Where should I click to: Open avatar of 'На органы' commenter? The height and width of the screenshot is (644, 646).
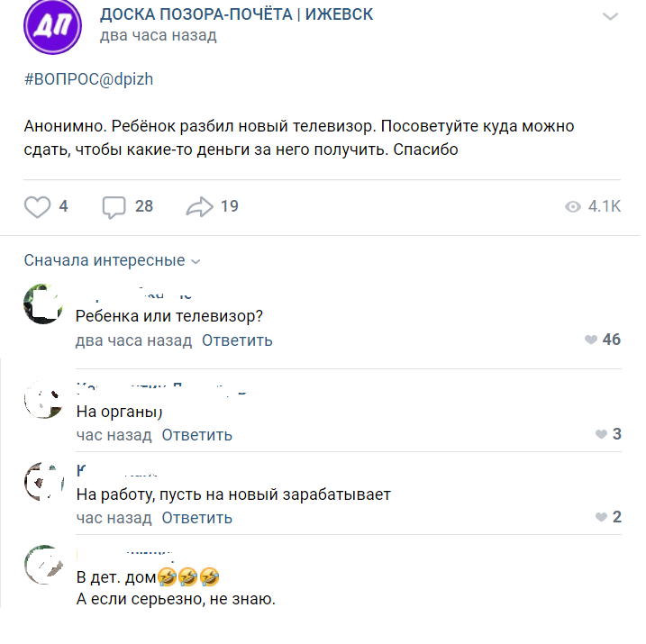point(43,399)
